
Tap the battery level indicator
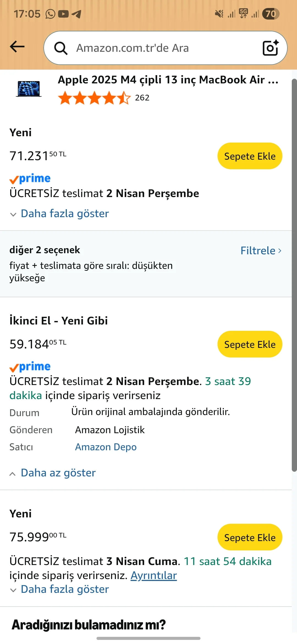click(x=271, y=14)
